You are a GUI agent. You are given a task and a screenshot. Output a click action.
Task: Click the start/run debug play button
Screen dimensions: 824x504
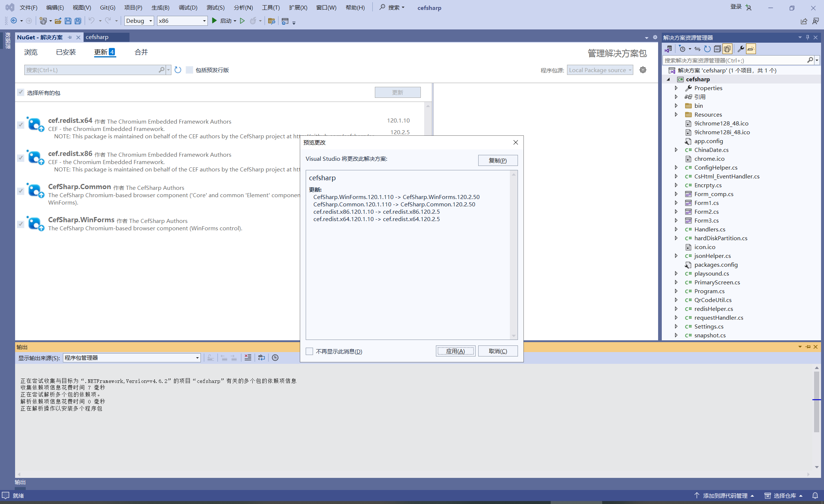click(x=214, y=21)
